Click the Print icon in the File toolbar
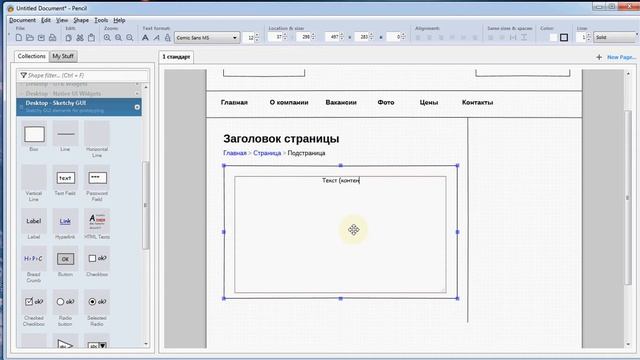Viewport: 640px width, 360px height. click(53, 38)
